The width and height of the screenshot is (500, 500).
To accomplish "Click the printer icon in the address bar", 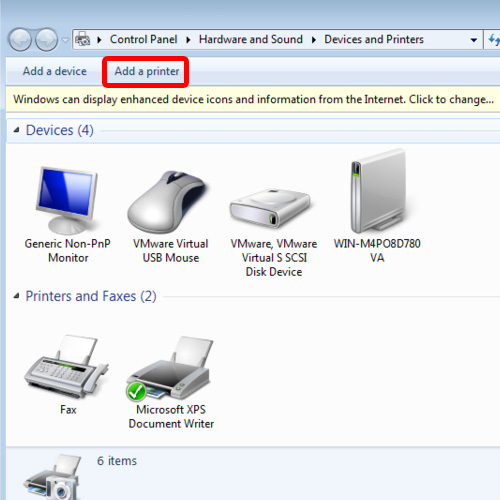I will [x=82, y=40].
